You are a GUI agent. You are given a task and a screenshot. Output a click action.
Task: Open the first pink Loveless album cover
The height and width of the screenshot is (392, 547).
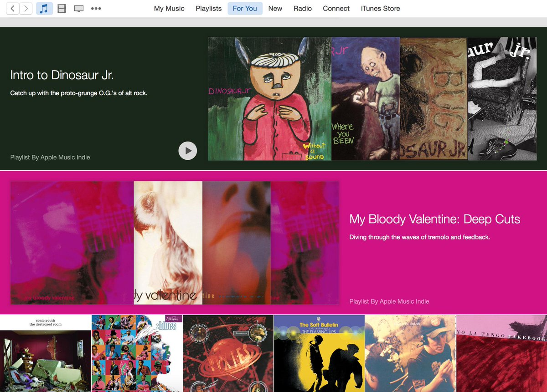[x=72, y=243]
